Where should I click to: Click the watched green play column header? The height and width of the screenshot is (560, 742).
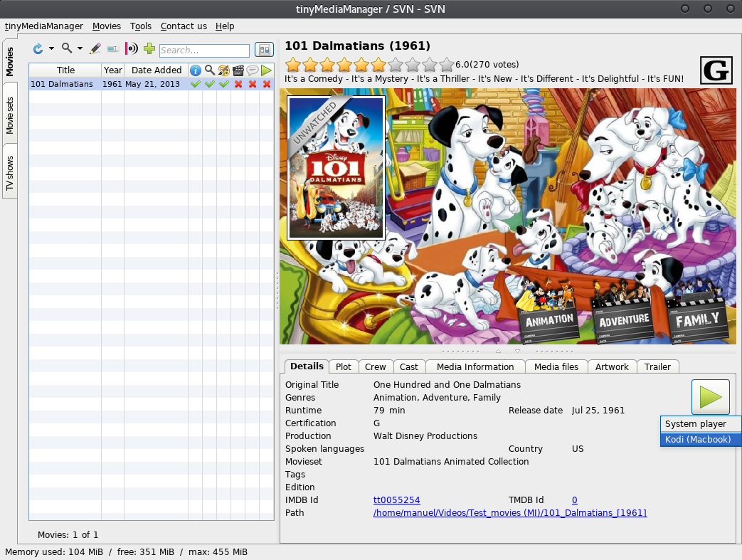266,70
